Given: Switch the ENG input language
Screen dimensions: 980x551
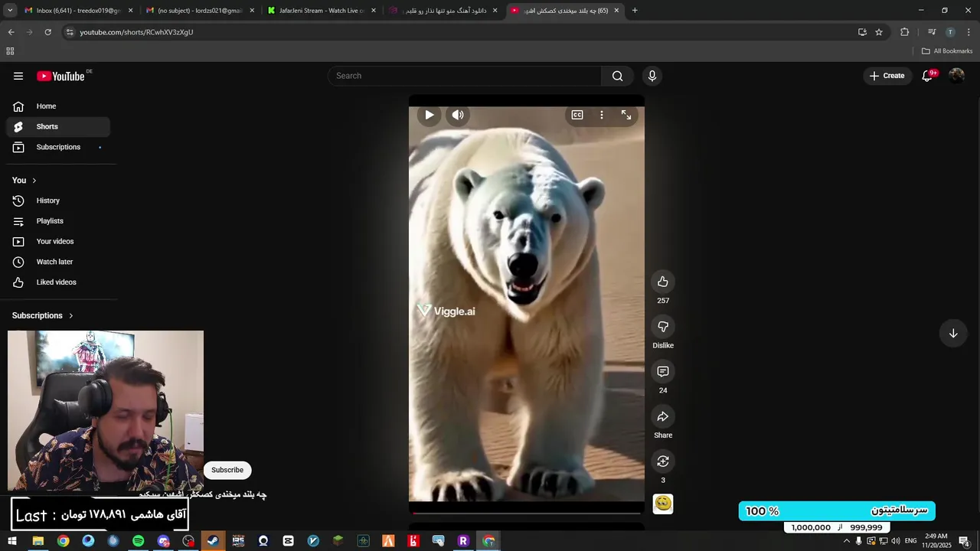Looking at the screenshot, I should [x=910, y=541].
